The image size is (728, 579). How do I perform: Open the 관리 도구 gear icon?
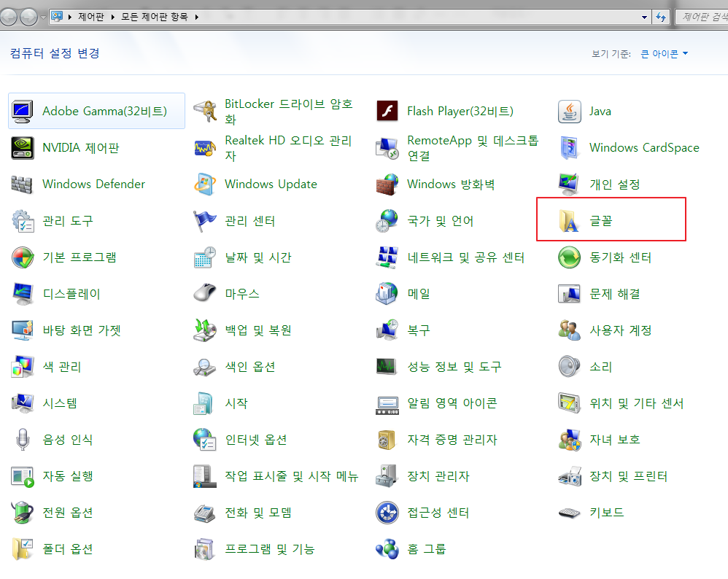(x=23, y=221)
